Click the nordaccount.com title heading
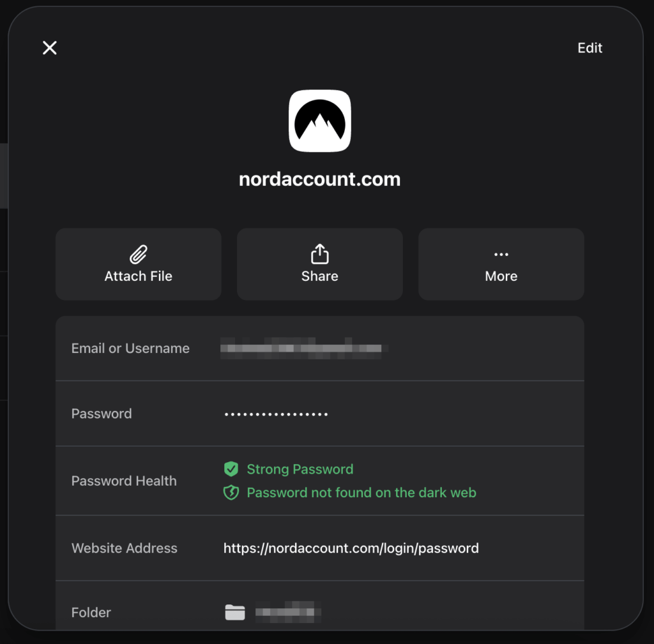 (320, 179)
